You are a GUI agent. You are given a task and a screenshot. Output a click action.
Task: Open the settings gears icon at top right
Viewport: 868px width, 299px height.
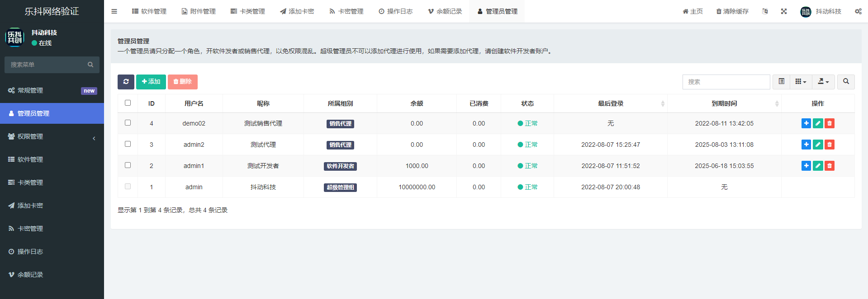pyautogui.click(x=858, y=11)
